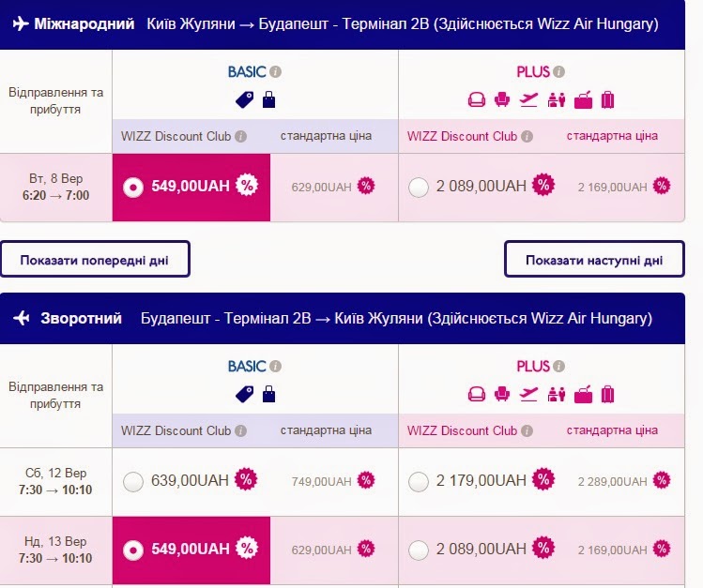This screenshot has height=588, width=703.
Task: Click the percent badge next to 749,00UAH
Action: click(x=365, y=481)
